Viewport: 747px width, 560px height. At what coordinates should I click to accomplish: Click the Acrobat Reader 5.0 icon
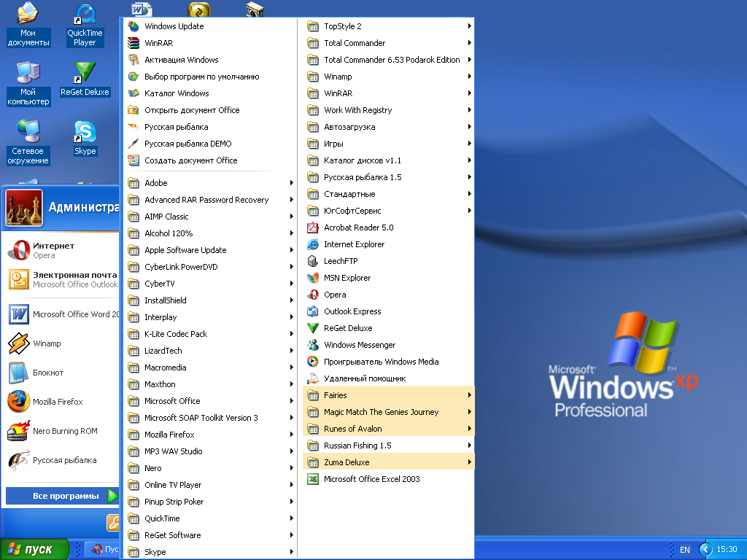[x=312, y=227]
